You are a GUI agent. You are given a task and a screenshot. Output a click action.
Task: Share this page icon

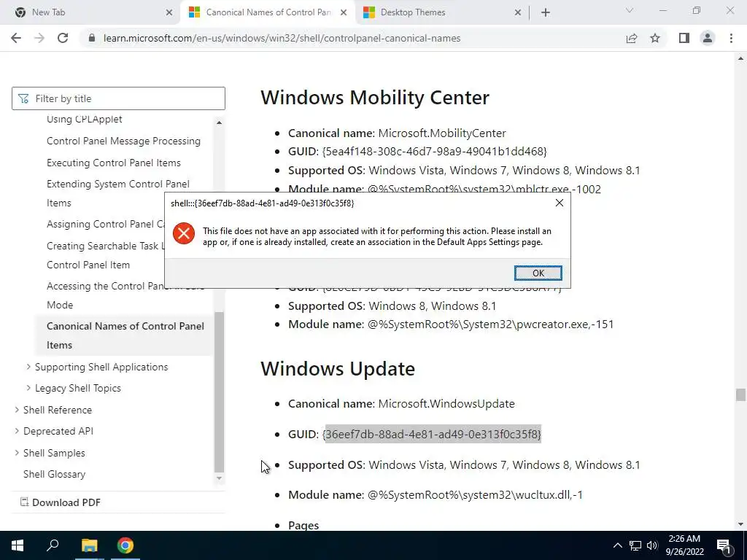(632, 38)
